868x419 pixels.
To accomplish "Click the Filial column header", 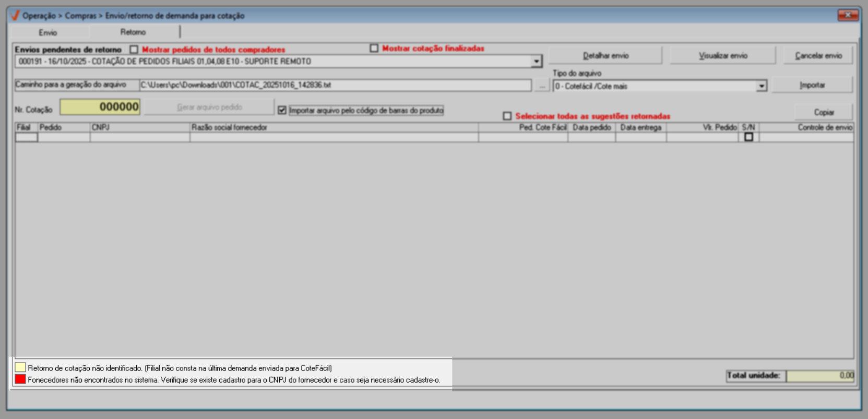I will [27, 127].
